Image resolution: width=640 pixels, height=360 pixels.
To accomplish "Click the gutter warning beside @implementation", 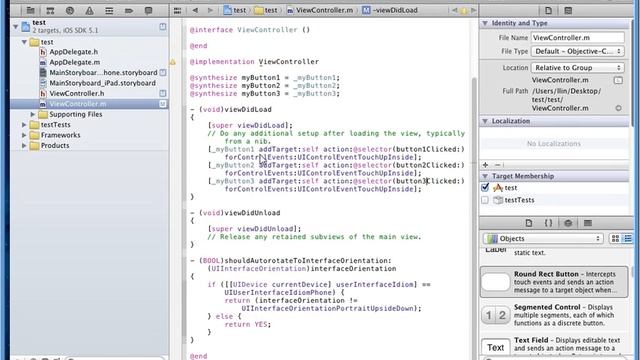I will pos(173,62).
